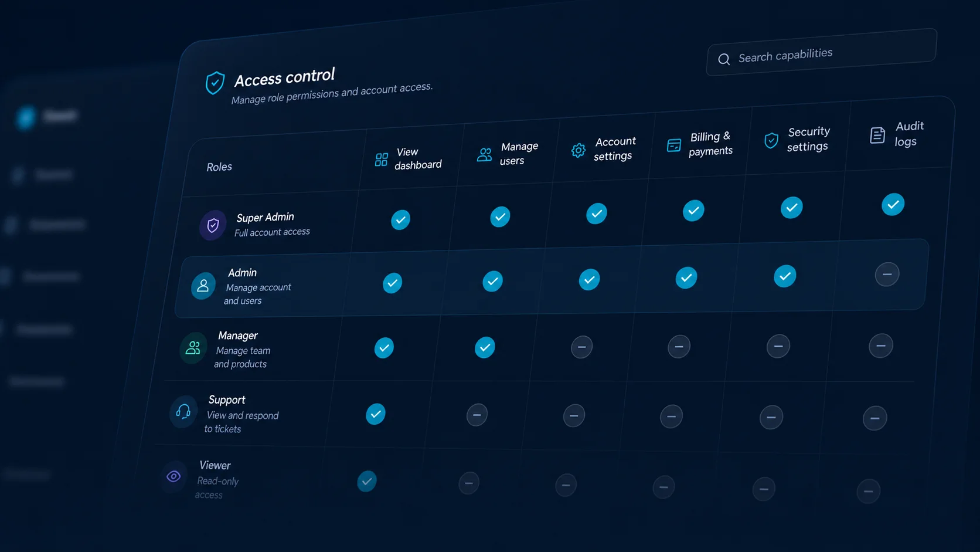Screen dimensions: 980x552
Task: Click the Manage users people icon
Action: point(485,155)
